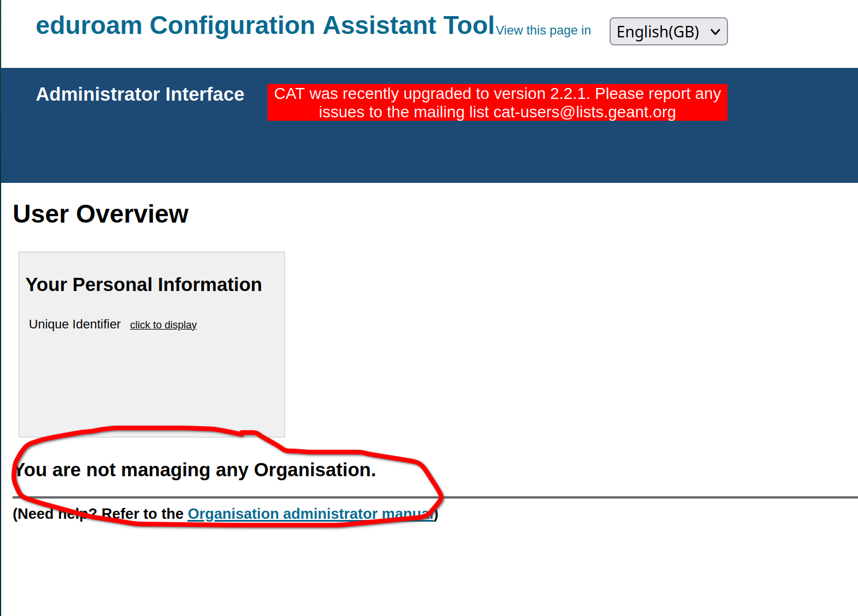Open the Organisation administrator manual link

[311, 514]
